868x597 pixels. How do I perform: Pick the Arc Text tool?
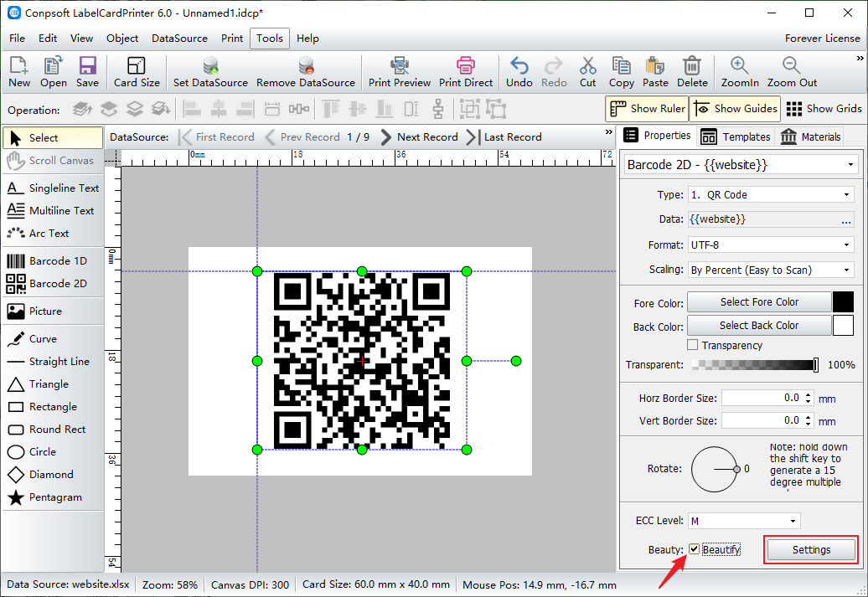tap(53, 234)
